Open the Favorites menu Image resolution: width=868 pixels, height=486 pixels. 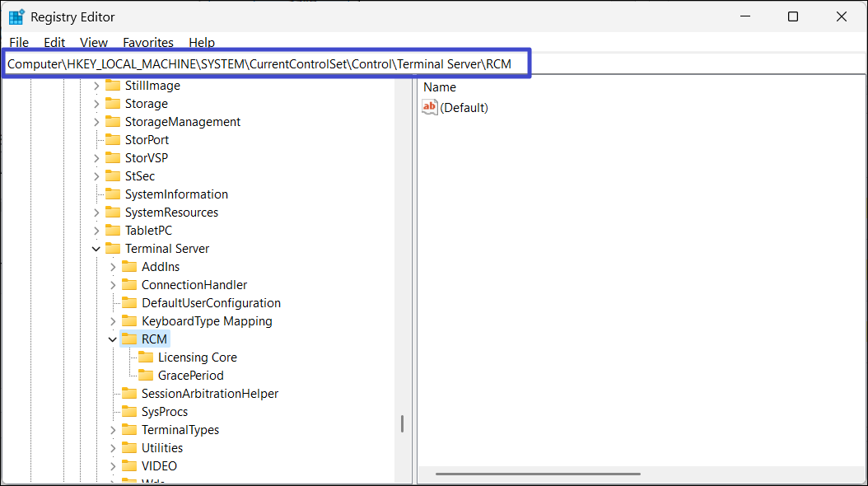click(x=148, y=43)
